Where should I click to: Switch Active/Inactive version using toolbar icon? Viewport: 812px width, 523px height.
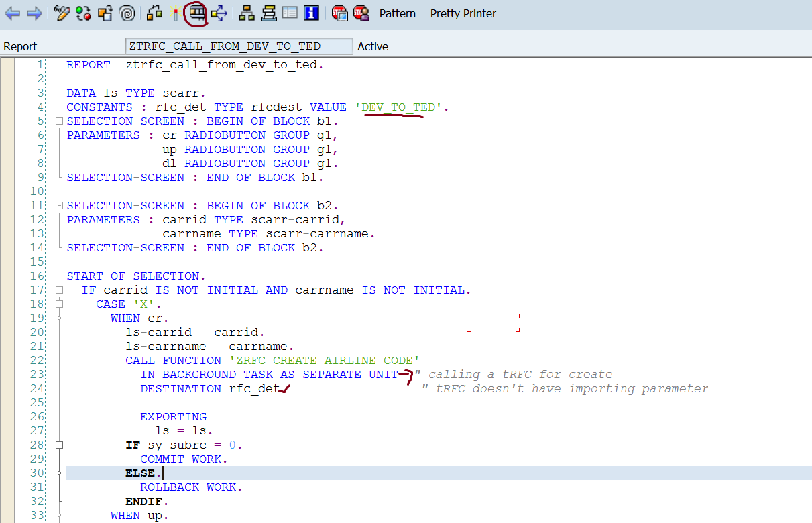point(83,13)
